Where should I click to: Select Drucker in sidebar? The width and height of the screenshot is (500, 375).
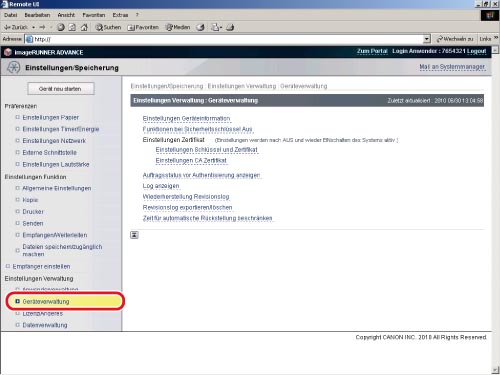click(x=33, y=211)
